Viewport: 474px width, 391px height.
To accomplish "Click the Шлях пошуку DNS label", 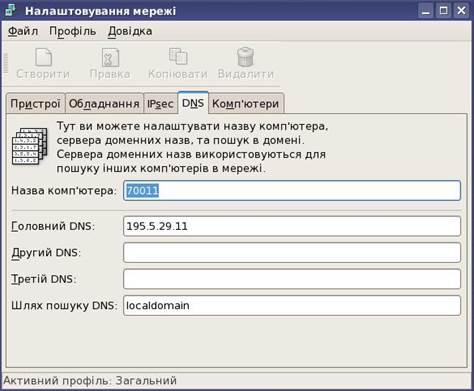I will pyautogui.click(x=64, y=305).
